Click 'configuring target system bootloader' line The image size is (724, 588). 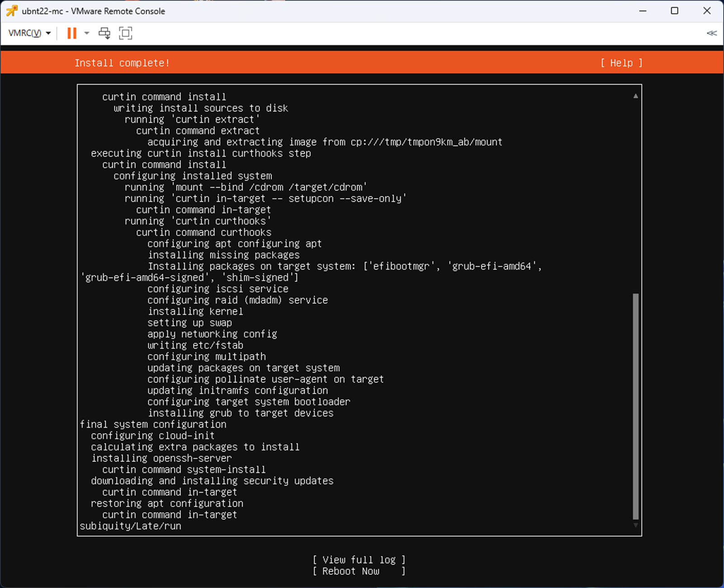(x=249, y=402)
